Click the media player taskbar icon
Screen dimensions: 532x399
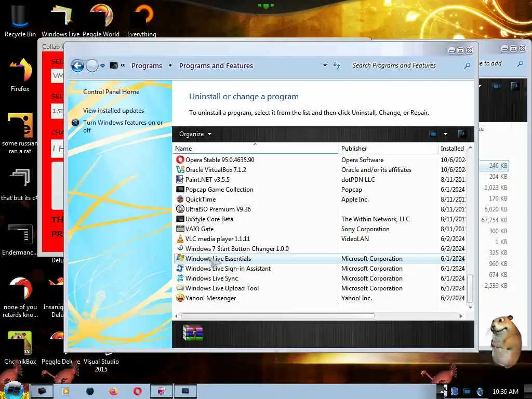click(x=66, y=391)
